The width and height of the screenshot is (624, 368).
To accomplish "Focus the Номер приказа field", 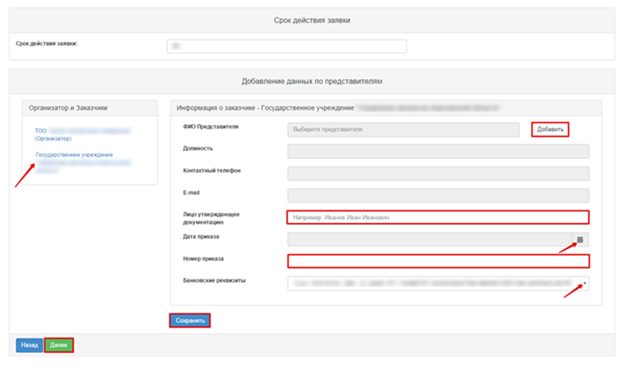I will coord(438,261).
